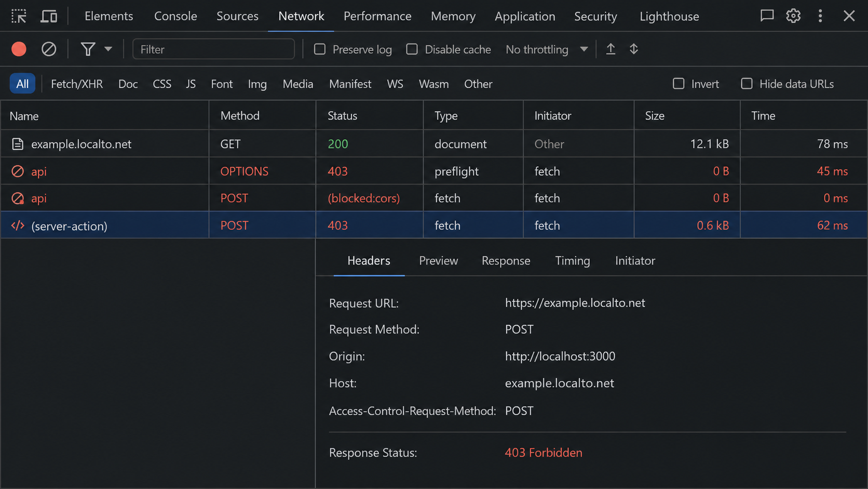Filter requests by Doc
This screenshot has width=868, height=489.
pyautogui.click(x=128, y=84)
